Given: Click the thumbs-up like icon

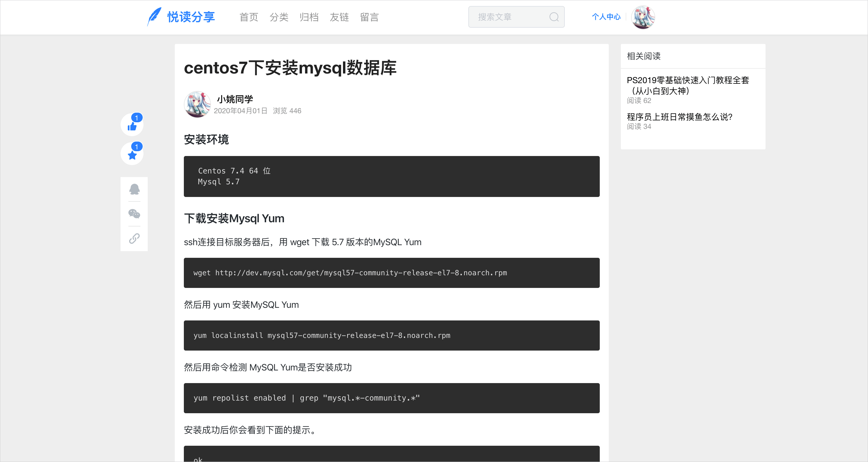Looking at the screenshot, I should point(132,126).
